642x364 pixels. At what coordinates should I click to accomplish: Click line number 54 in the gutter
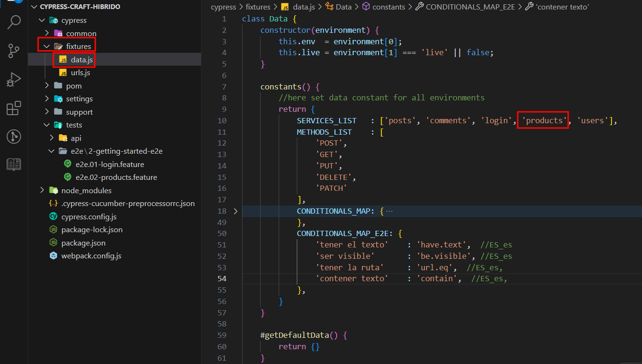pos(222,278)
